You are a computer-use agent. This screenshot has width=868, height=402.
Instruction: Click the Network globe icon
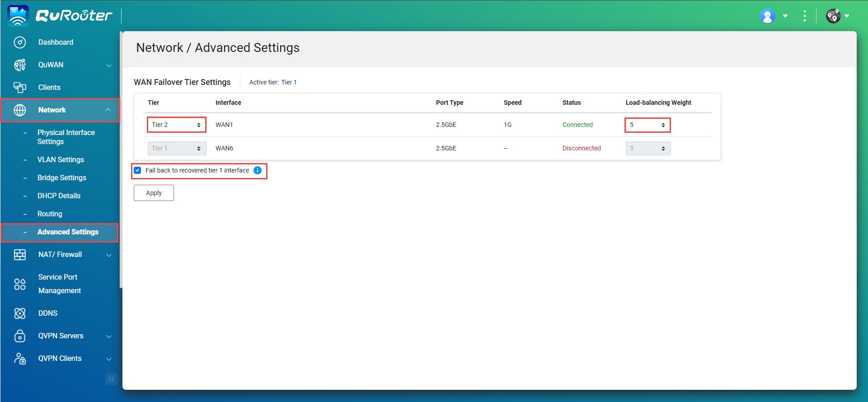click(x=20, y=110)
